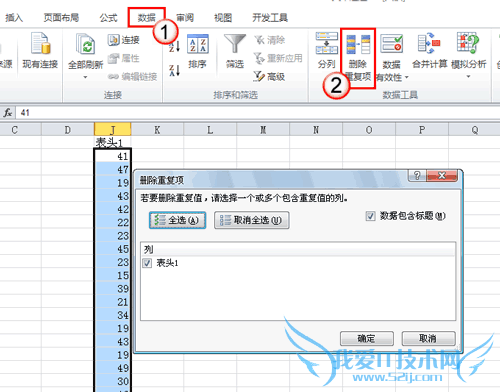Image resolution: width=500 pixels, height=392 pixels.
Task: Click the 属性 properties item
Action: [x=124, y=58]
